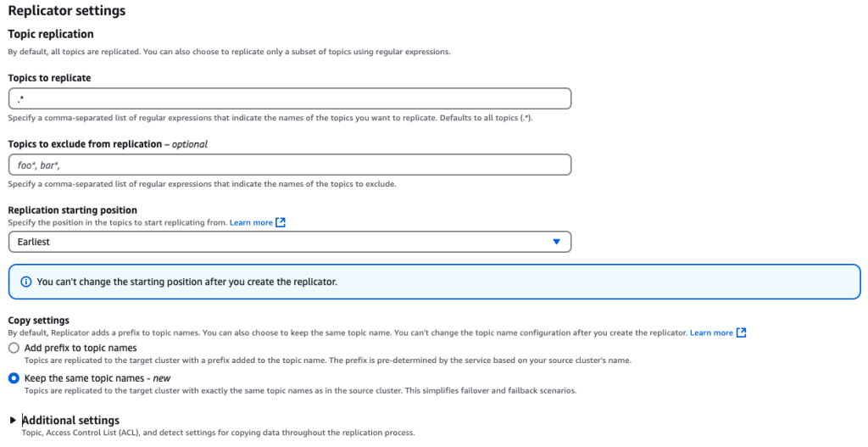Viewport: 868px width, 447px height.
Task: Click the Additional settings disclosure triangle
Action: coord(13,421)
